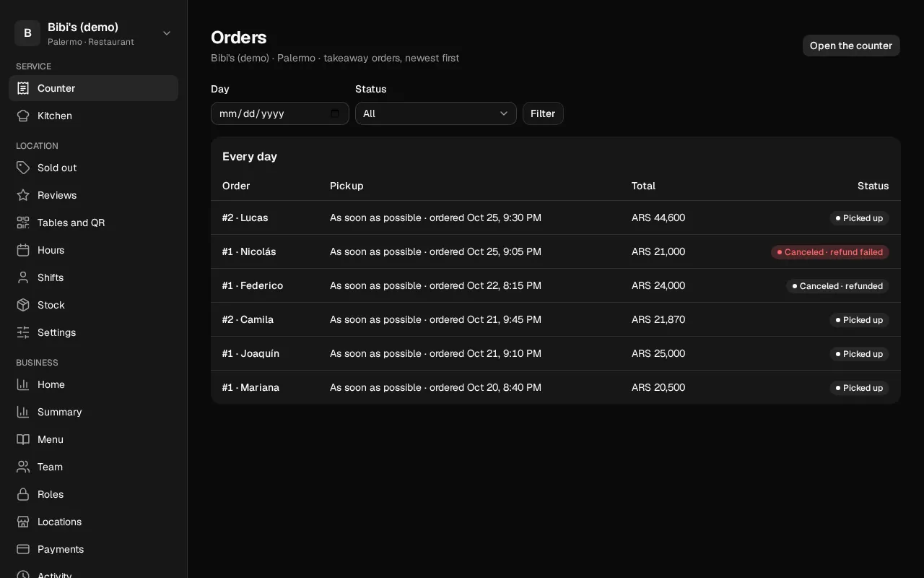
Task: Click the Home bar chart icon
Action: tap(23, 384)
